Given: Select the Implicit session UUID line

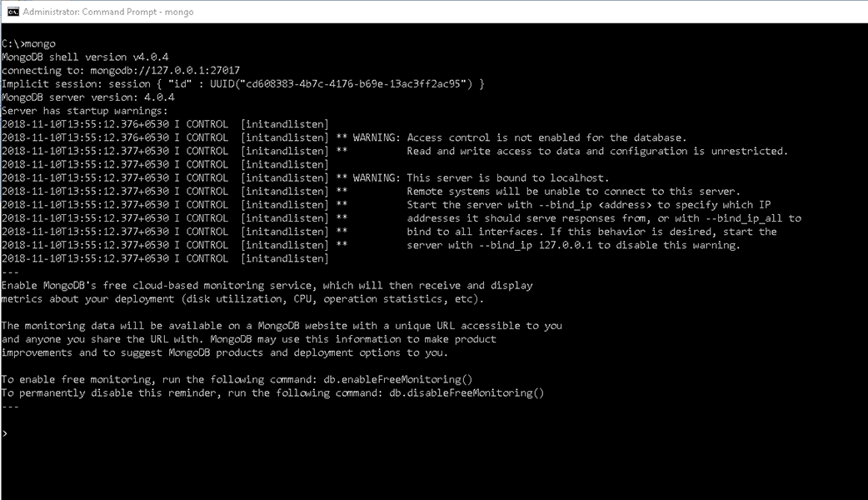Looking at the screenshot, I should 243,83.
